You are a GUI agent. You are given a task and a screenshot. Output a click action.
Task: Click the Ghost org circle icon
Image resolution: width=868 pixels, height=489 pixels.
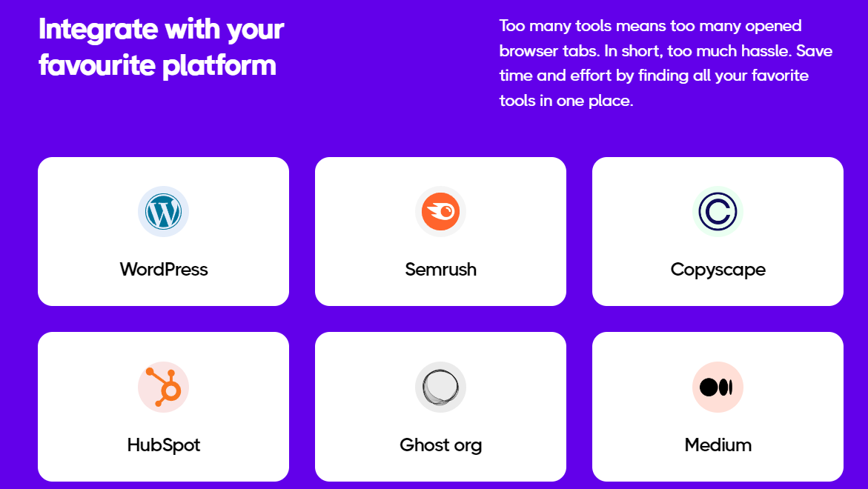click(440, 387)
